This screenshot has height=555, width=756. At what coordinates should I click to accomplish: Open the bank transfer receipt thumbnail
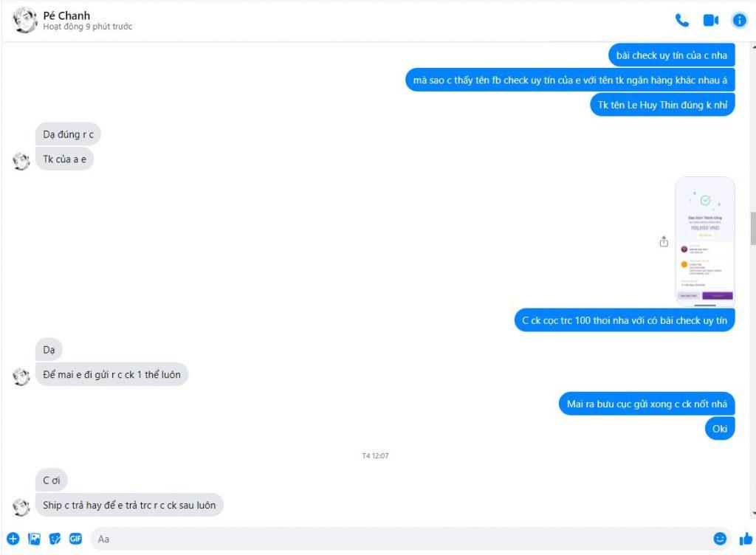(x=705, y=241)
